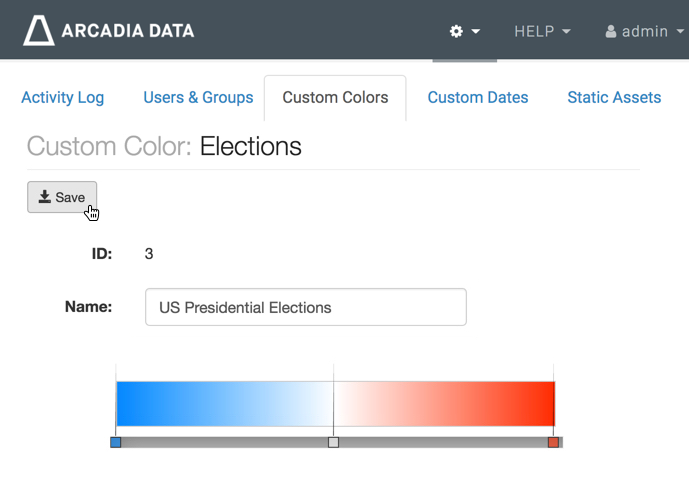Open the settings gear icon
The height and width of the screenshot is (500, 689).
[x=457, y=31]
